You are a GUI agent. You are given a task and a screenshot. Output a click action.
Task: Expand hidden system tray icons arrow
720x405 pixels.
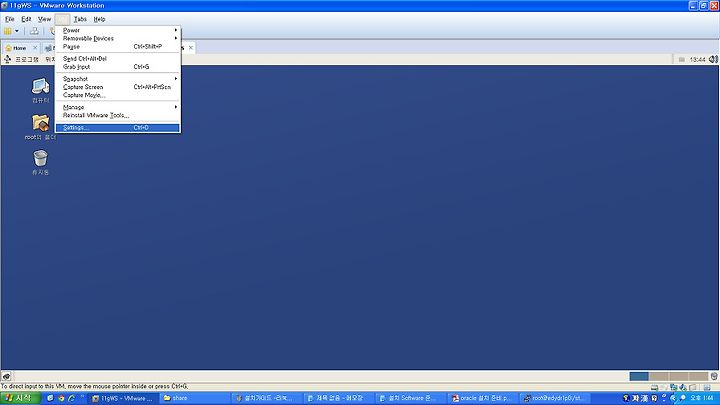coord(673,398)
